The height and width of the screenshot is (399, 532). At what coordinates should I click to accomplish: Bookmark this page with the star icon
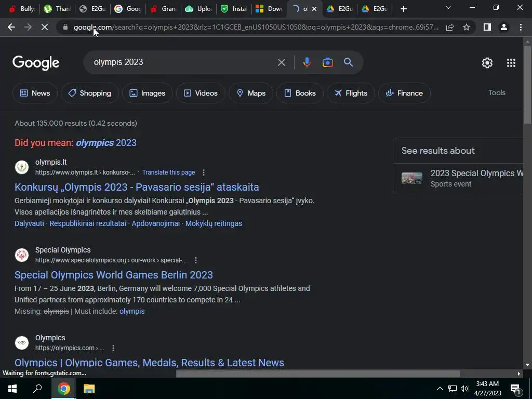(467, 27)
